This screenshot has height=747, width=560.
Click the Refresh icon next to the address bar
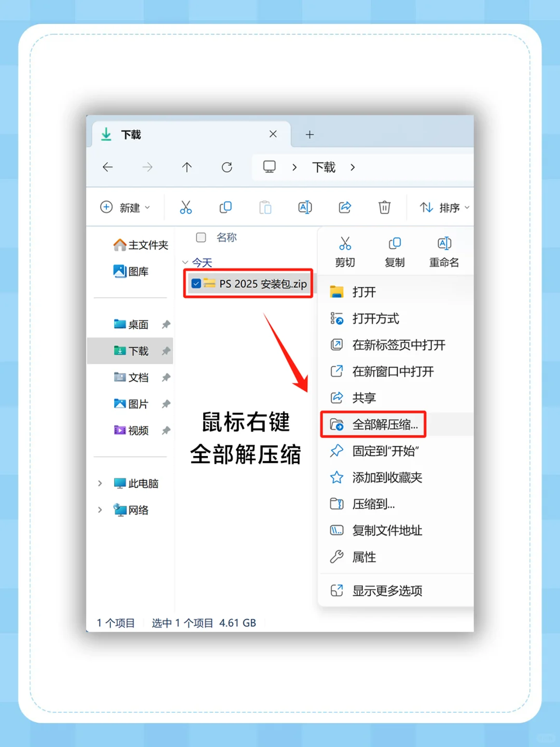[227, 167]
